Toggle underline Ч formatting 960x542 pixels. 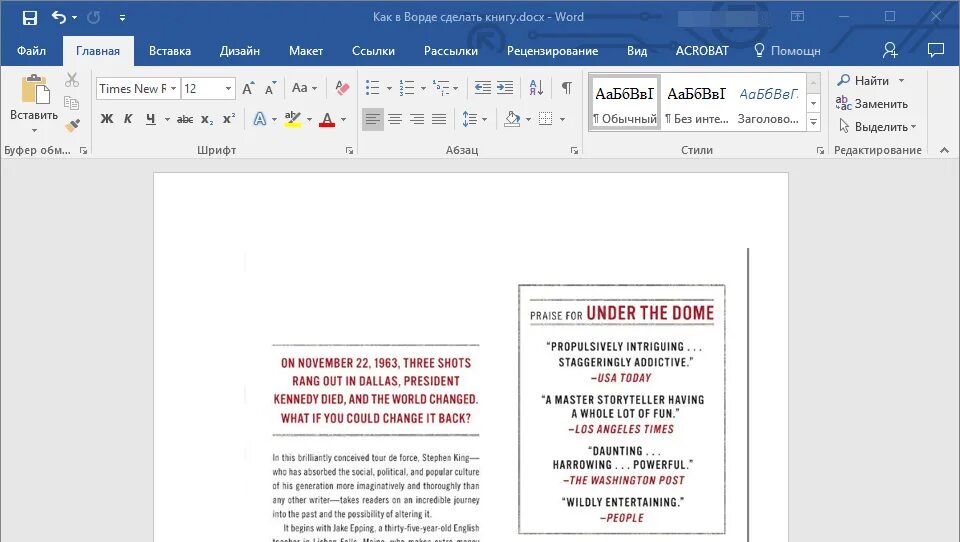[151, 119]
